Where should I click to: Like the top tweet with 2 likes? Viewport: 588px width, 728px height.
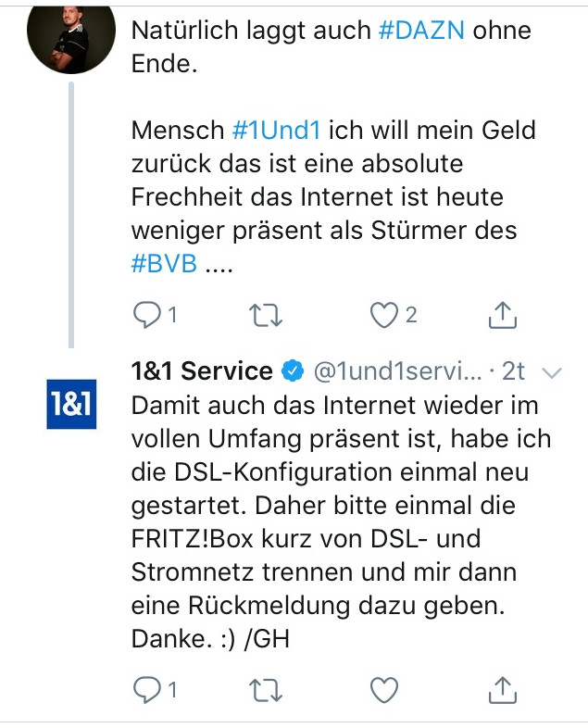383,315
